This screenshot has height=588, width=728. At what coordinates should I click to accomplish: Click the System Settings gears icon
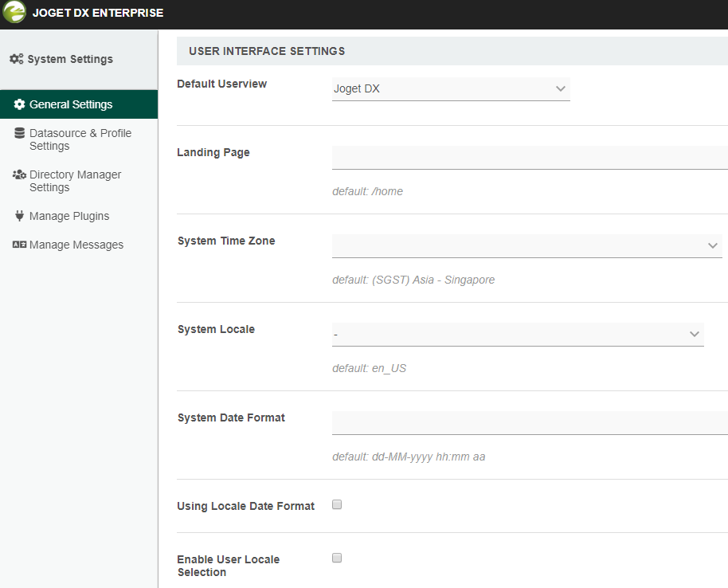point(16,59)
